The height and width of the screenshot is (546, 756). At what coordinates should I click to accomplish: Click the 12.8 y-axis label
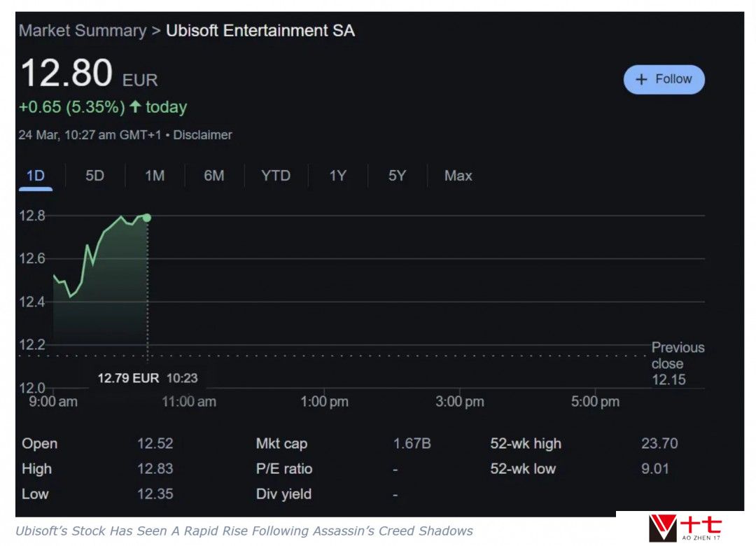tap(31, 216)
